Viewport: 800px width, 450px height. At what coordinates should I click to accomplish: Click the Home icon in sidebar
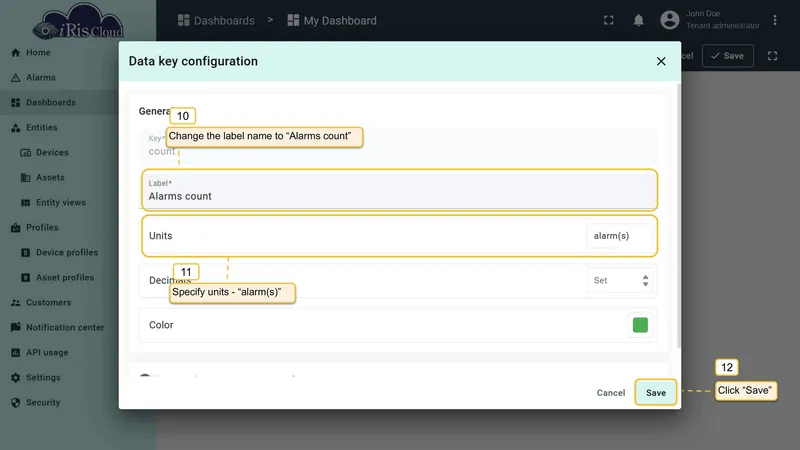(16, 53)
